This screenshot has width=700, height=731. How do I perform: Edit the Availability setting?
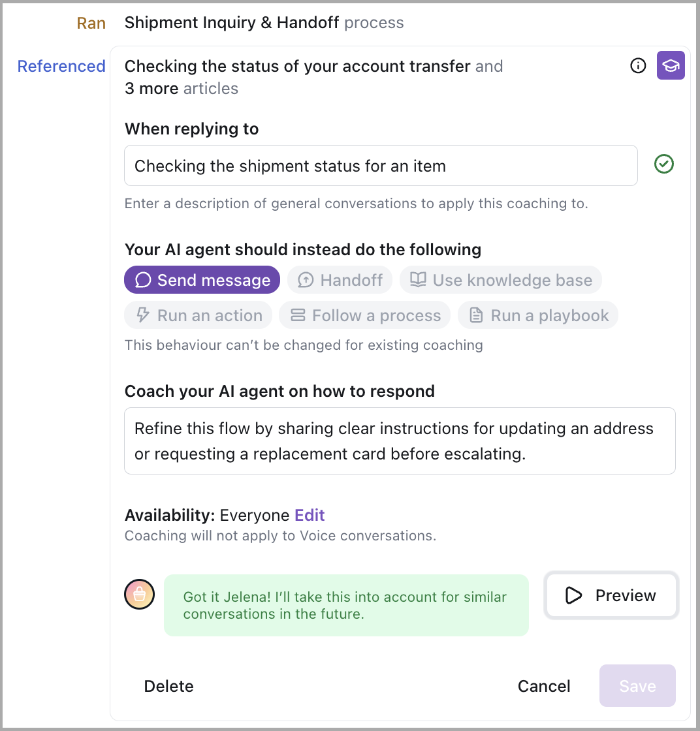(310, 516)
